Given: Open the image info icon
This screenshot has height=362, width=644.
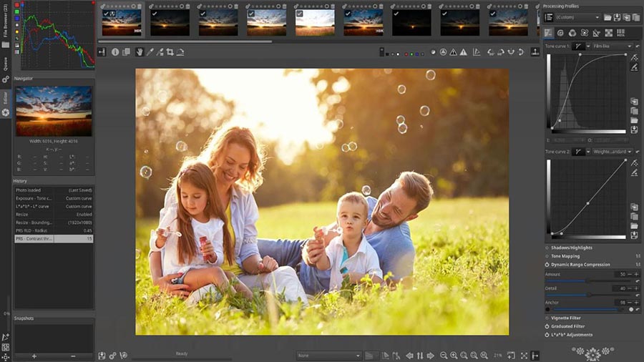Looking at the screenshot, I should pyautogui.click(x=114, y=52).
